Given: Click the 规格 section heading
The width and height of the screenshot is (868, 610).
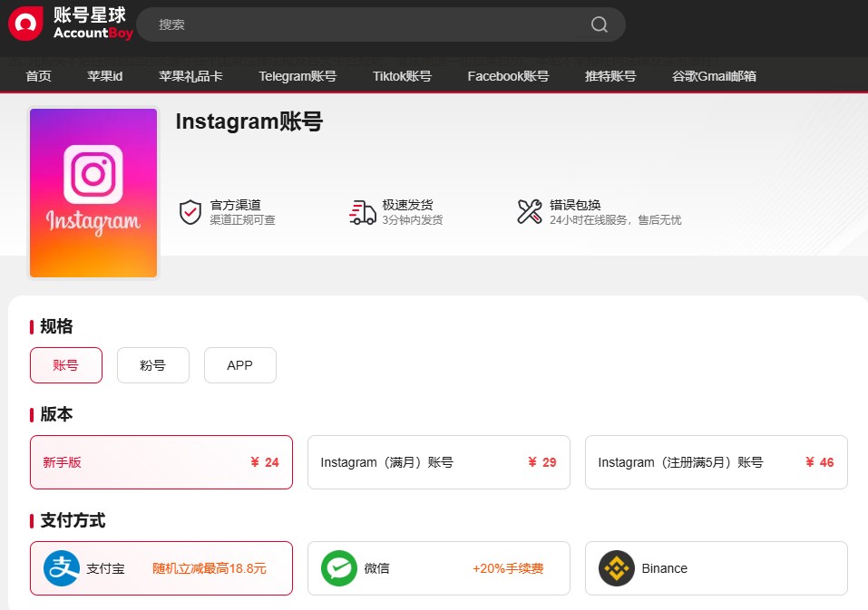Looking at the screenshot, I should point(56,326).
